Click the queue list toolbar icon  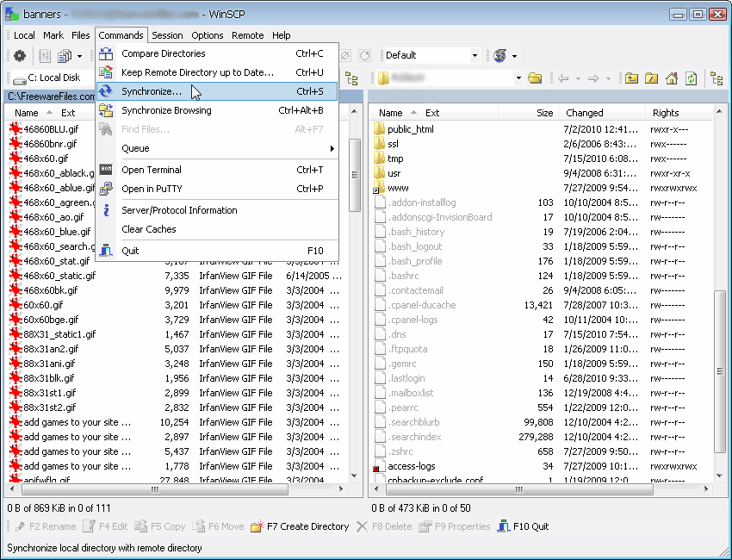[64, 56]
